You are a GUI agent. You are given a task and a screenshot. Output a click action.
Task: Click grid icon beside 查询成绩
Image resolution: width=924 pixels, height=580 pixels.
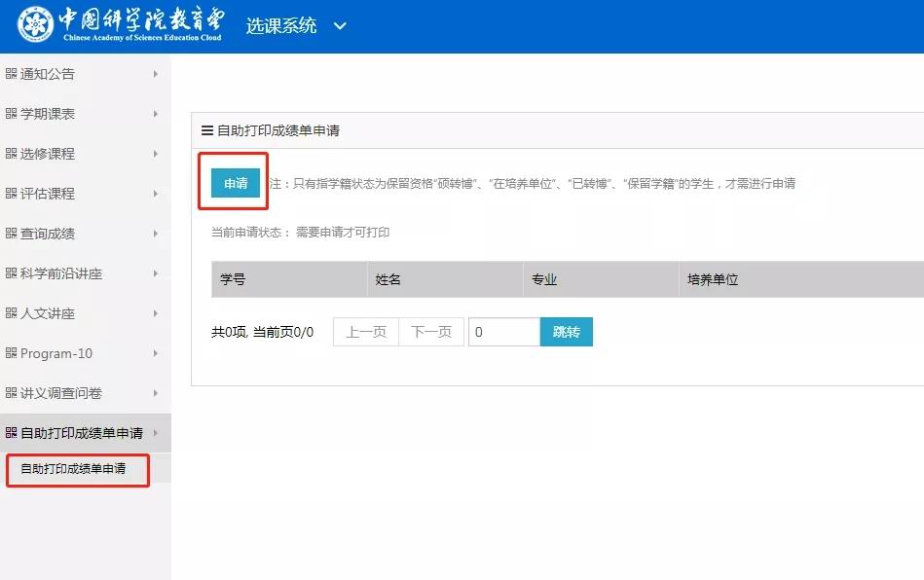(11, 234)
